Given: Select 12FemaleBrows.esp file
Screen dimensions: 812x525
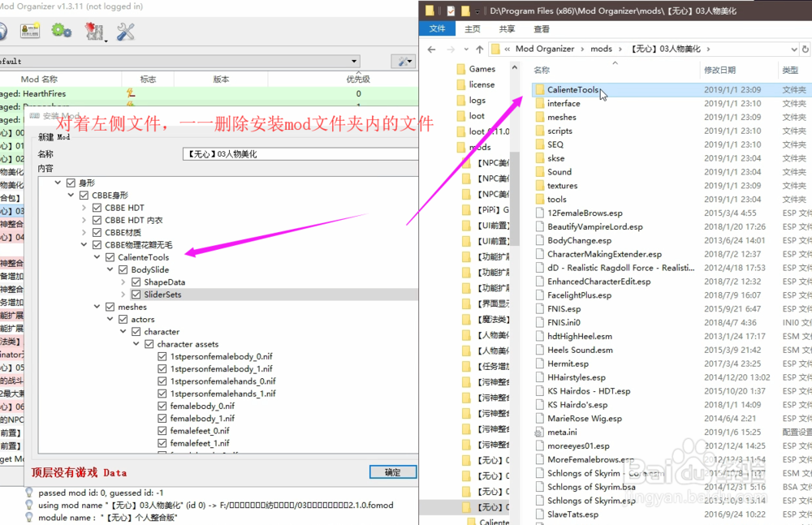Looking at the screenshot, I should [585, 213].
